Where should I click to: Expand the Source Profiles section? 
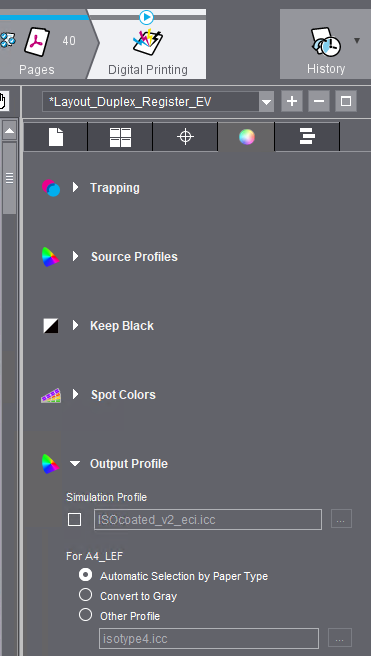[x=75, y=256]
